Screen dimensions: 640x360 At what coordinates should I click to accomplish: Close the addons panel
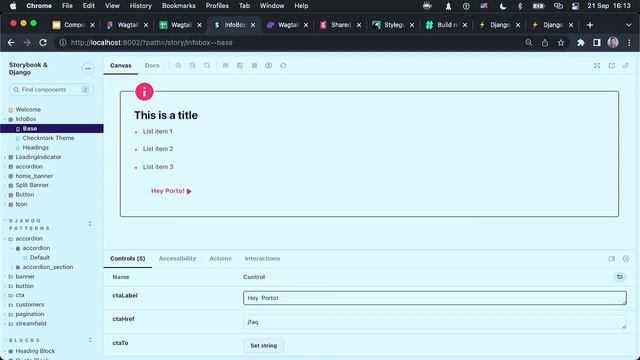(x=626, y=259)
